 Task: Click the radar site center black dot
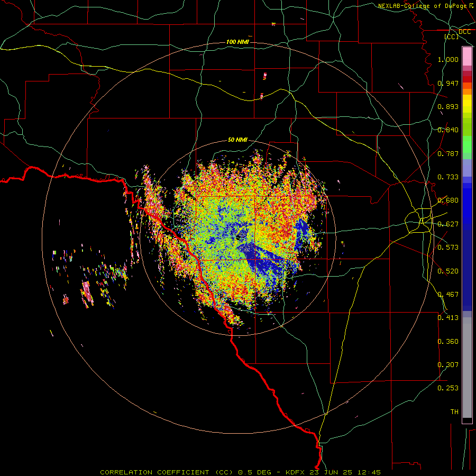(x=239, y=237)
